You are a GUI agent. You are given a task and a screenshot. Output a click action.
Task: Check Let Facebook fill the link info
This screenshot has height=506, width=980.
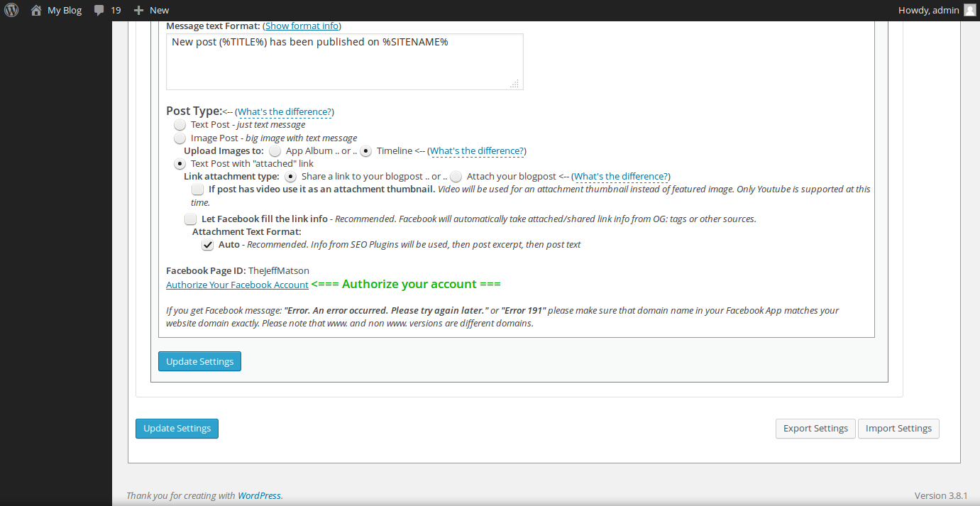(x=190, y=219)
